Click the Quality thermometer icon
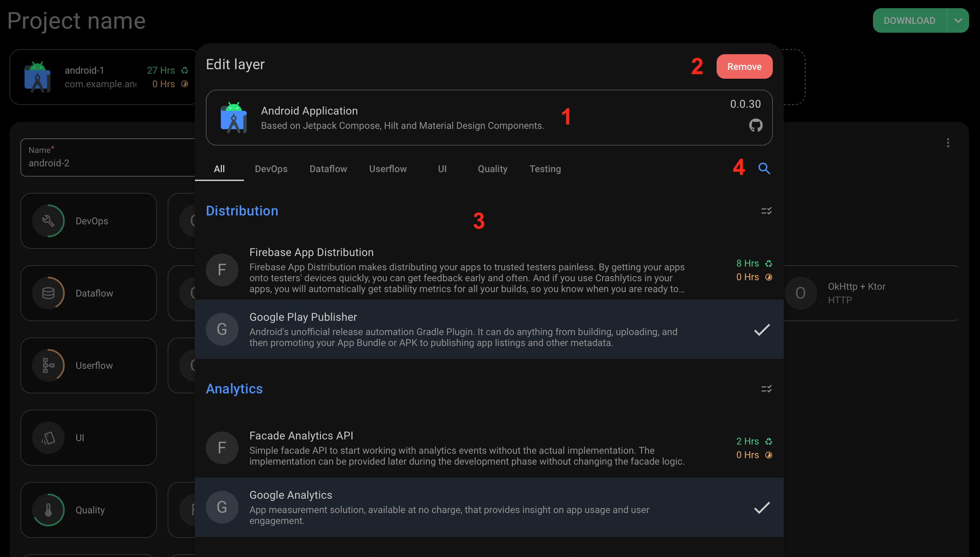 point(48,510)
